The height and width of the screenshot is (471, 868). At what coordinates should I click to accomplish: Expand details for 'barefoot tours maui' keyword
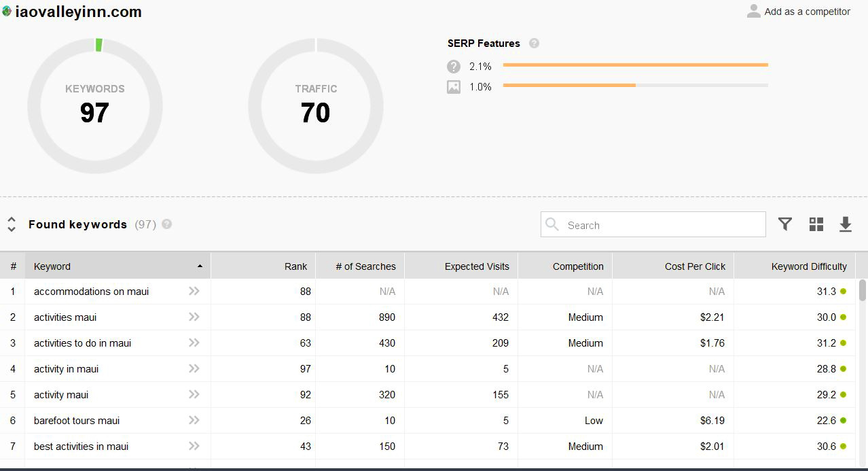click(x=194, y=421)
